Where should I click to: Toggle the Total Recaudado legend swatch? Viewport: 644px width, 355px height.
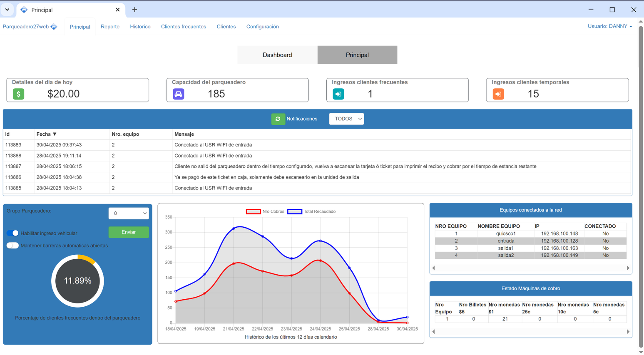[295, 211]
